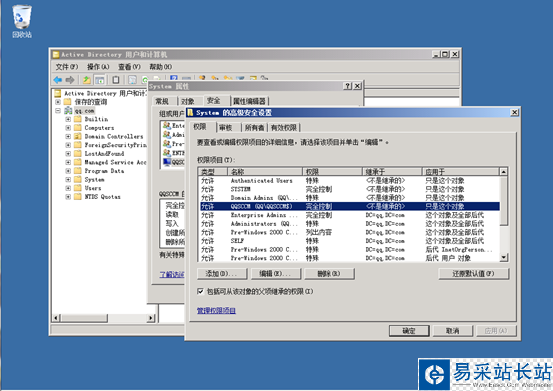The image size is (553, 391).
Task: Click the 添加 button
Action: click(221, 274)
